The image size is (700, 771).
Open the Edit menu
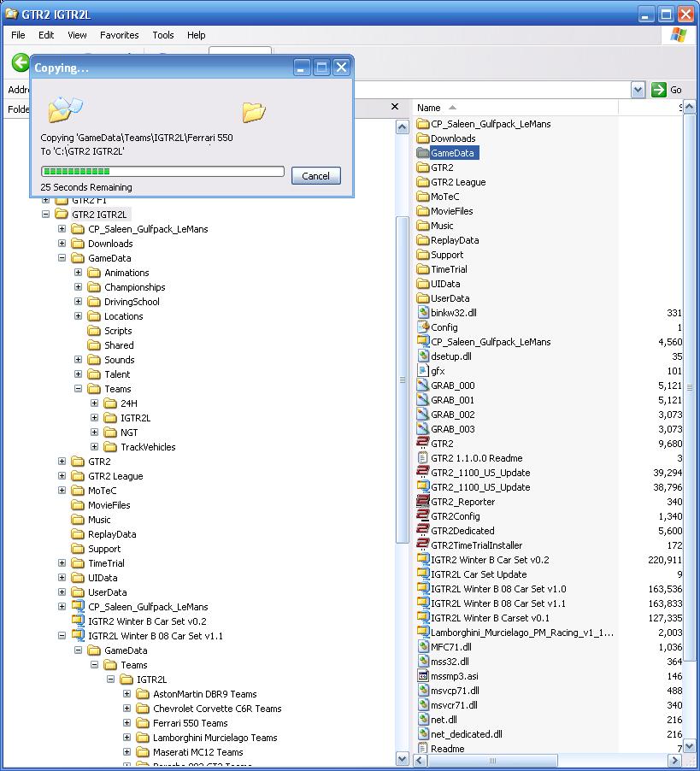(46, 35)
